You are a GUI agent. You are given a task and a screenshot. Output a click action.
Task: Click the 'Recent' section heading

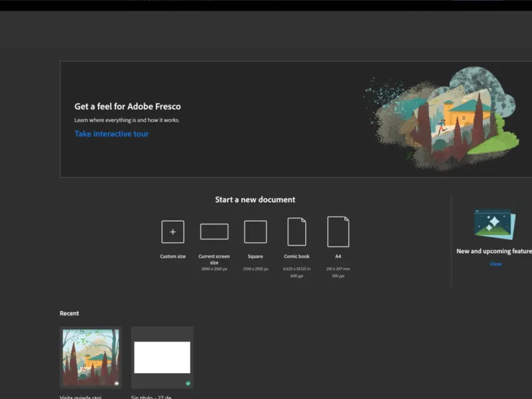point(69,313)
